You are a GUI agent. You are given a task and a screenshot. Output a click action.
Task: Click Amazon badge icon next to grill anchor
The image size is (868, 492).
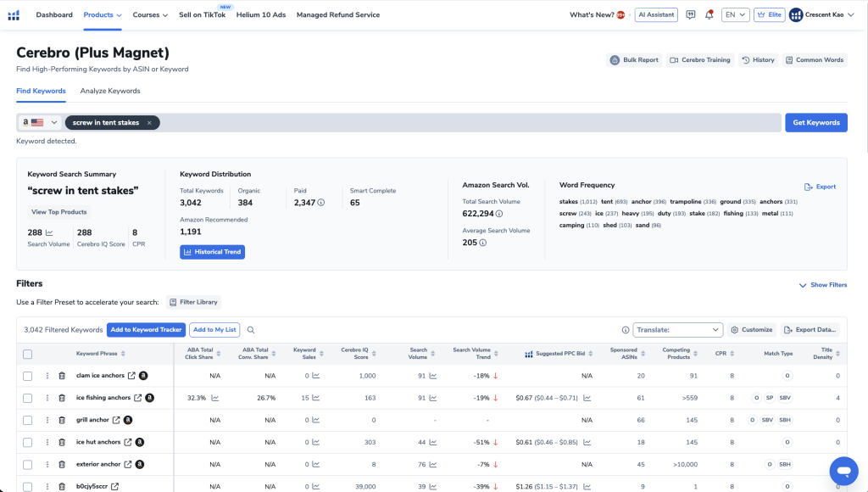129,420
